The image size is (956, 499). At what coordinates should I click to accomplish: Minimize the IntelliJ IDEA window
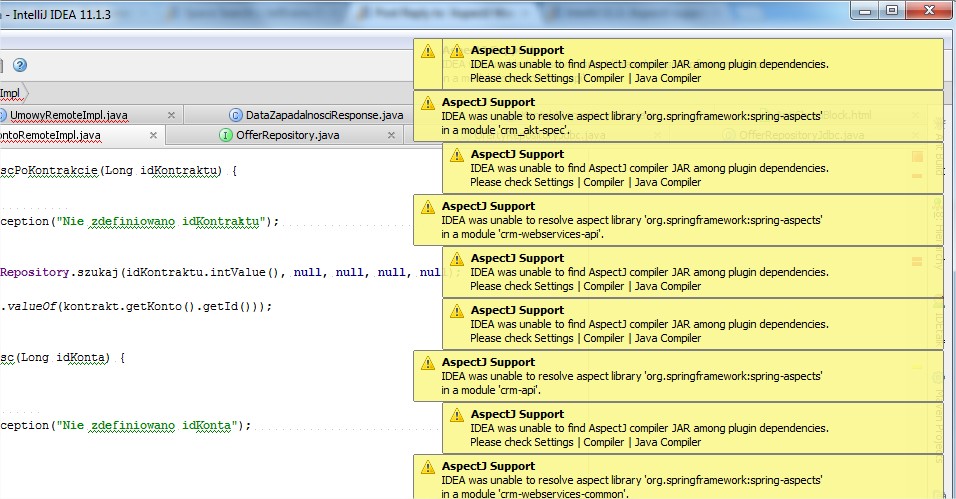coord(865,10)
